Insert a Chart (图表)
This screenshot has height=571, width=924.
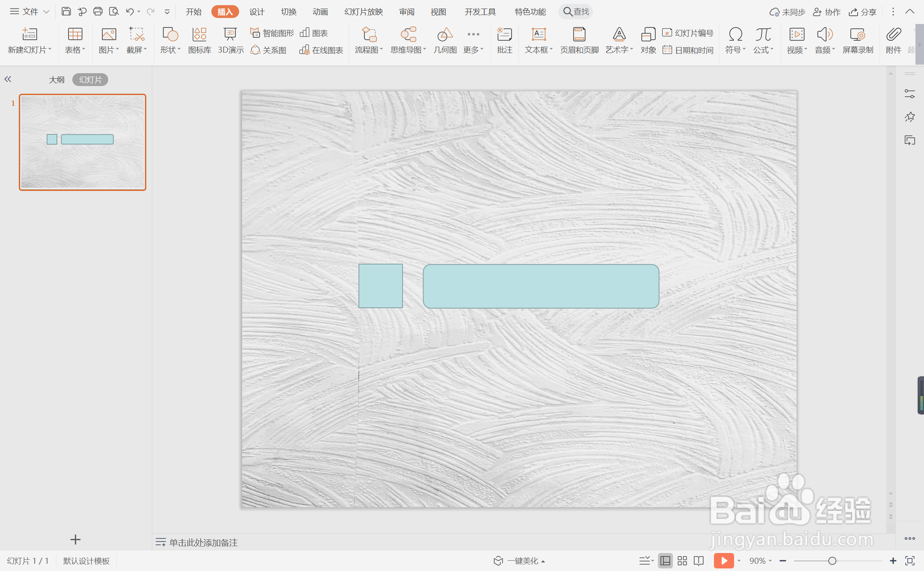[x=314, y=33]
